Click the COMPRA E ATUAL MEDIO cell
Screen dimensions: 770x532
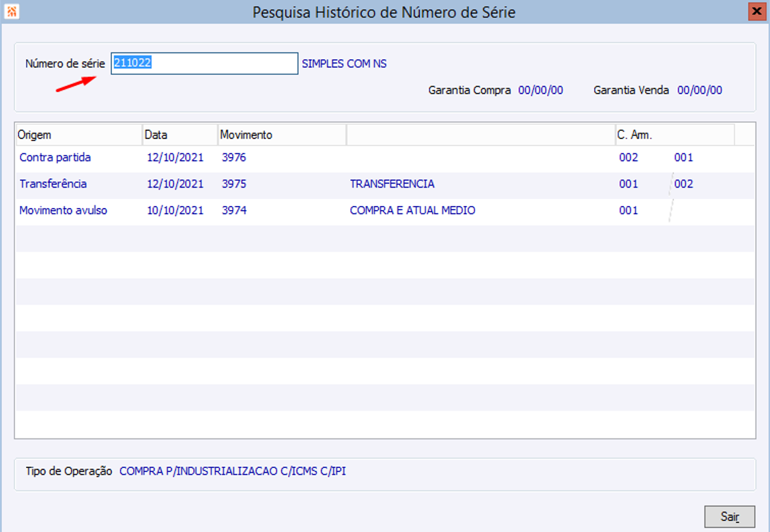pyautogui.click(x=412, y=211)
